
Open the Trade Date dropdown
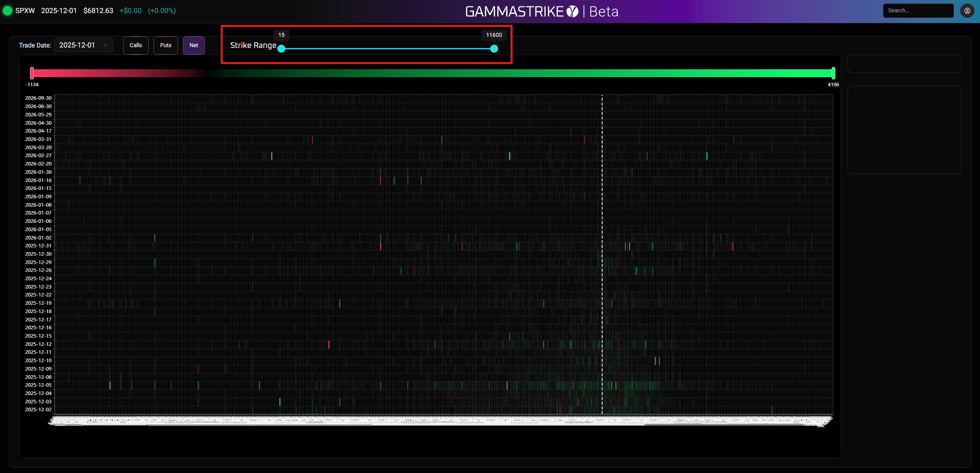(x=83, y=45)
